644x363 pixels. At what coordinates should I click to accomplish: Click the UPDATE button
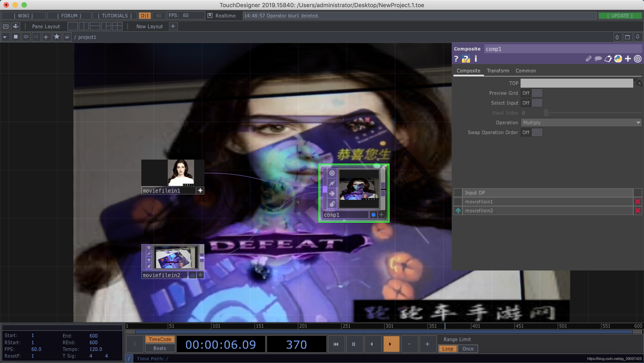click(x=620, y=15)
